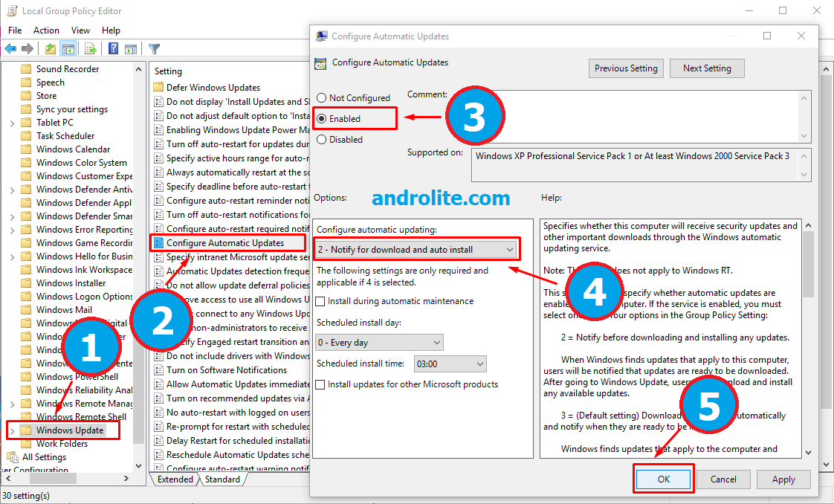Open the Action menu

click(x=46, y=30)
